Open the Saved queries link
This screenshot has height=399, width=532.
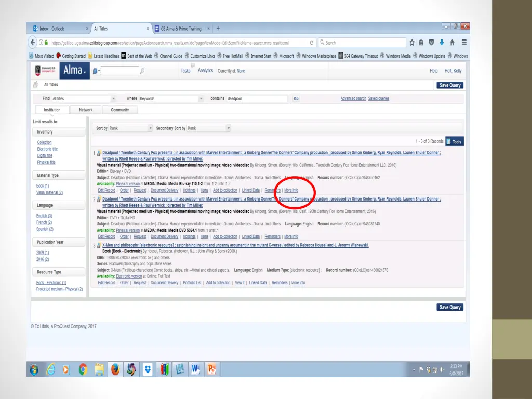pos(379,98)
